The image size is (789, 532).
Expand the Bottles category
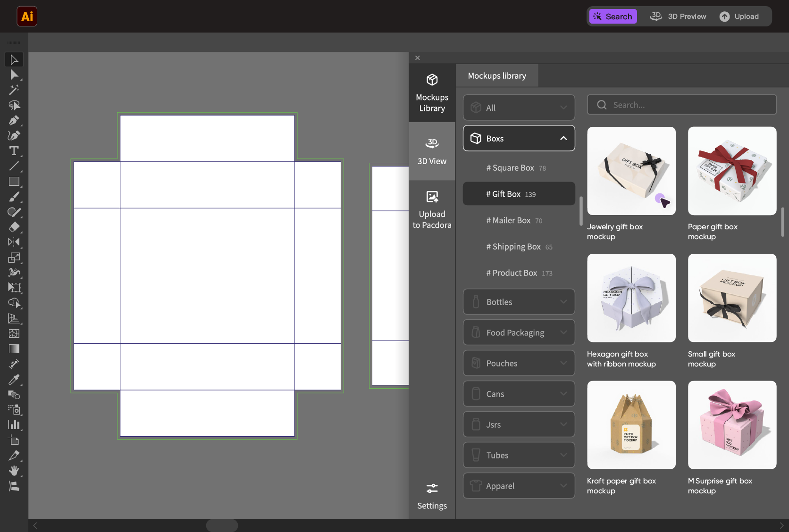pos(519,302)
